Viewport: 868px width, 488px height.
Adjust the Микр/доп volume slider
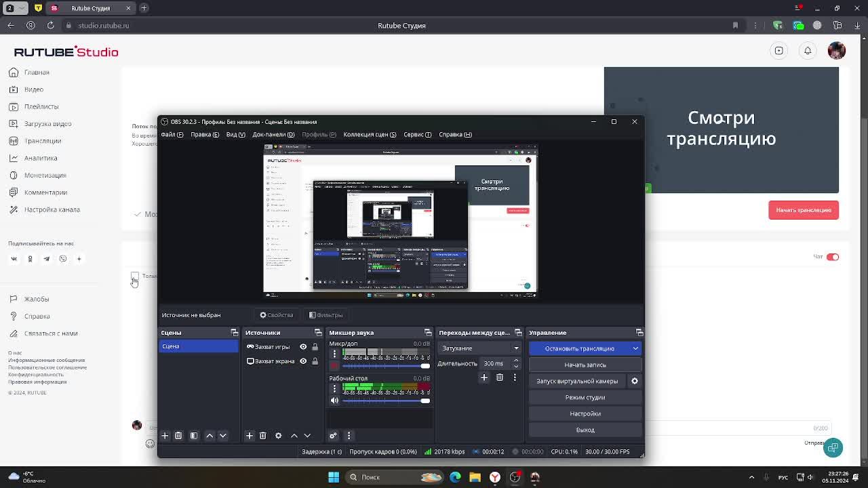pyautogui.click(x=386, y=366)
